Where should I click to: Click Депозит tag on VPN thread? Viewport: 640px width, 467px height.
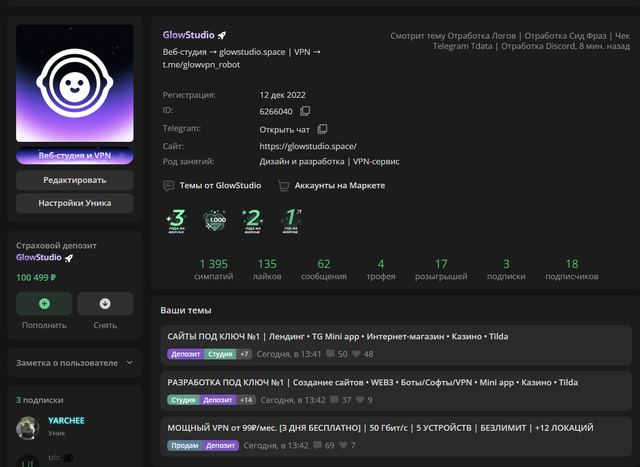221,445
